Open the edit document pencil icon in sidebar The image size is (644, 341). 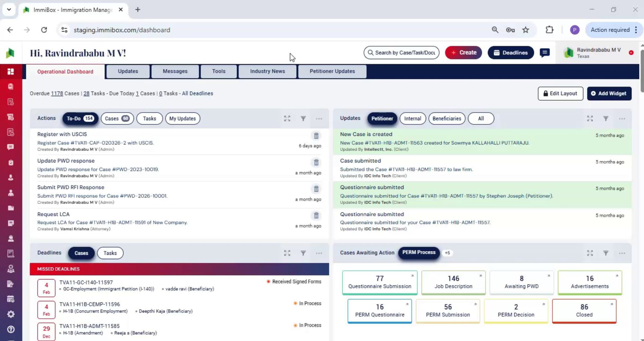(x=11, y=284)
